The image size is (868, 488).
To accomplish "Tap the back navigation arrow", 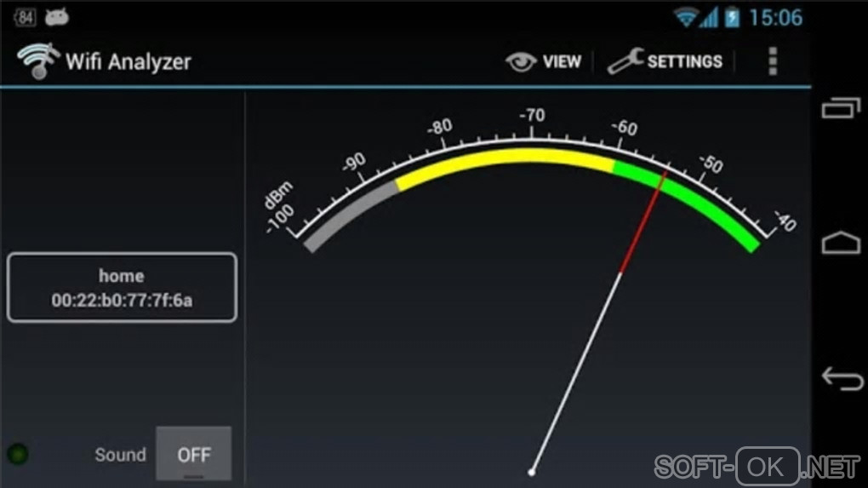I will (x=842, y=379).
